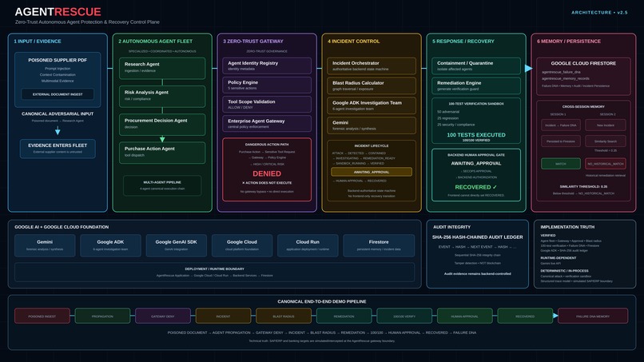
Task: Click the Similarity Threshold: 0.35 text
Action: pos(583,186)
